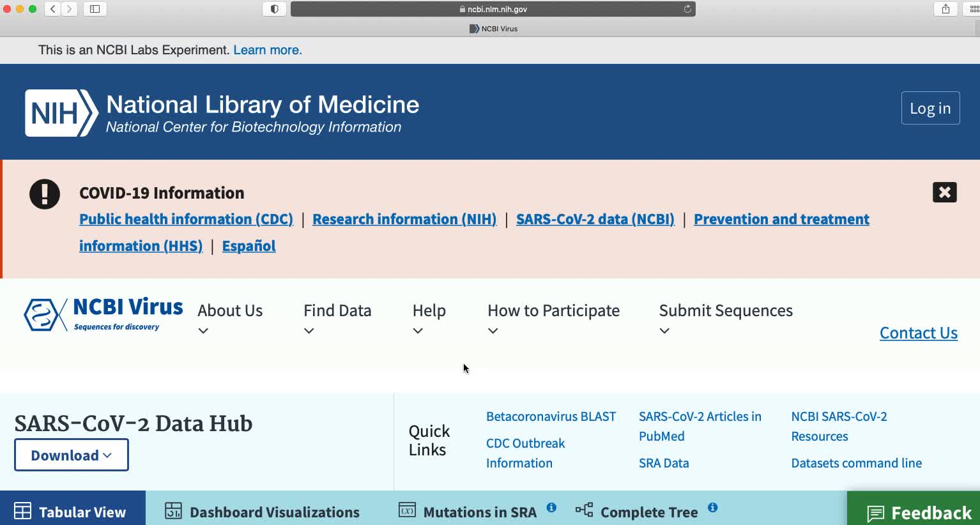Screen dimensions: 980x525
Task: Open SARS-CoV-2 data (NCBI) link
Action: [595, 219]
